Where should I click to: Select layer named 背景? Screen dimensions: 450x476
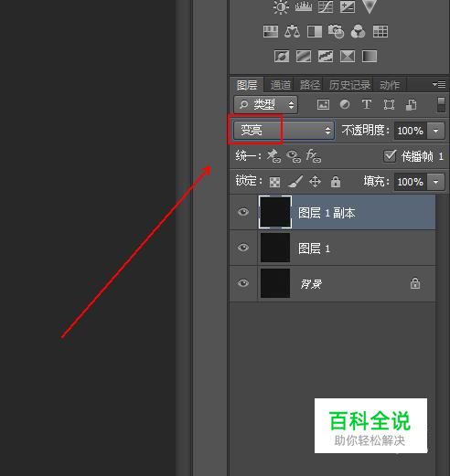tap(311, 284)
